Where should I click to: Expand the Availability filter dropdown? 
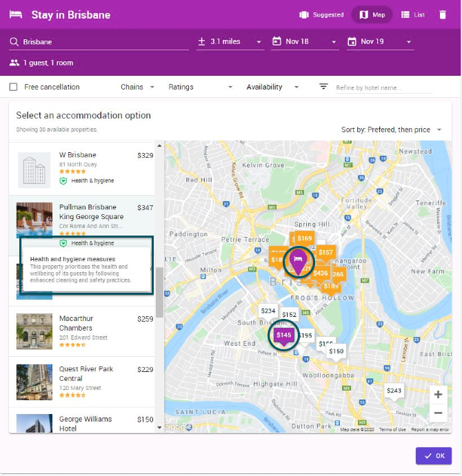pyautogui.click(x=272, y=87)
